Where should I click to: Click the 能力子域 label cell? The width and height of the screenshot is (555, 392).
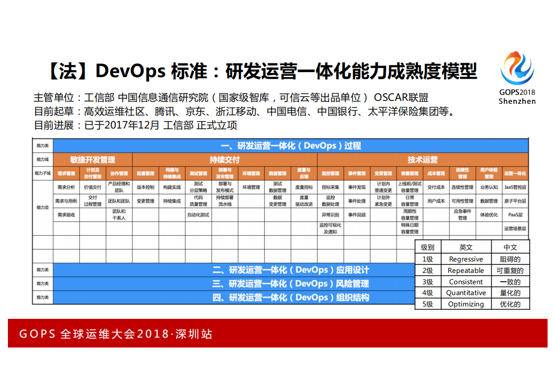pyautogui.click(x=42, y=173)
